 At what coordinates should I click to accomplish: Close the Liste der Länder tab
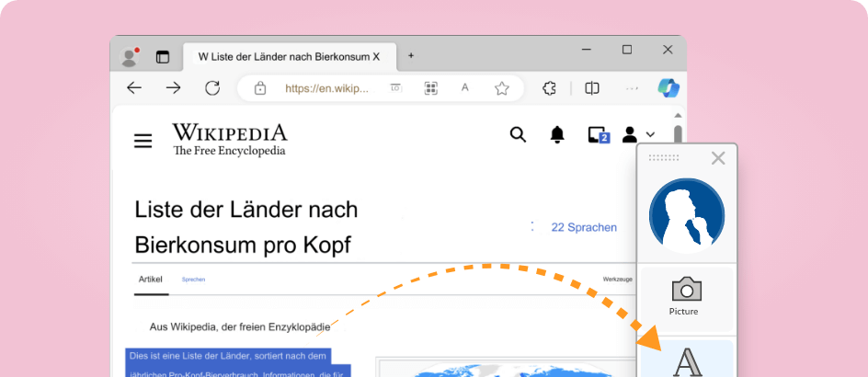[x=376, y=57]
